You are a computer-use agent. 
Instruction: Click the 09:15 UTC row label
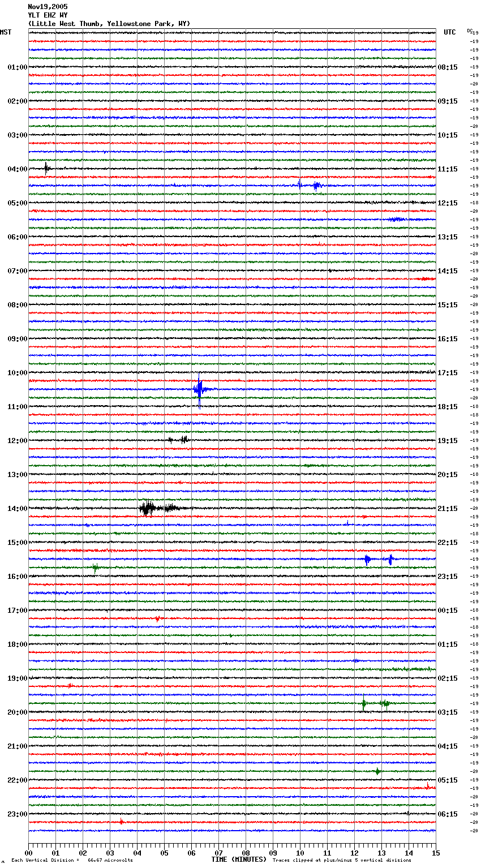pyautogui.click(x=448, y=101)
